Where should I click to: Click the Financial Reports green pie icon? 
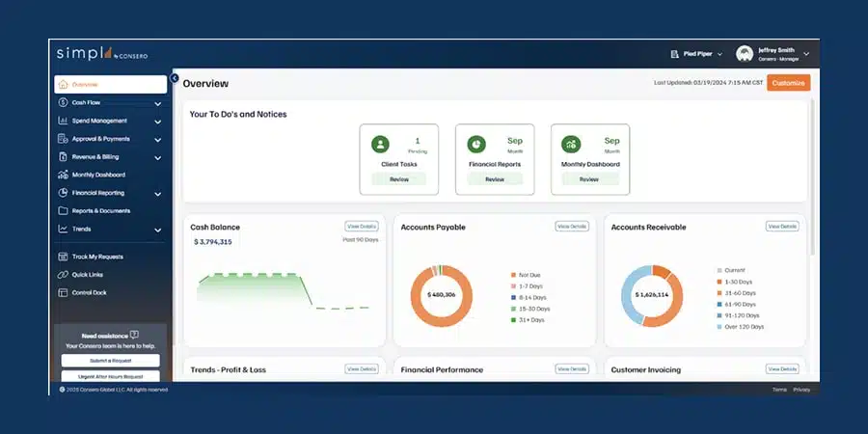476,145
